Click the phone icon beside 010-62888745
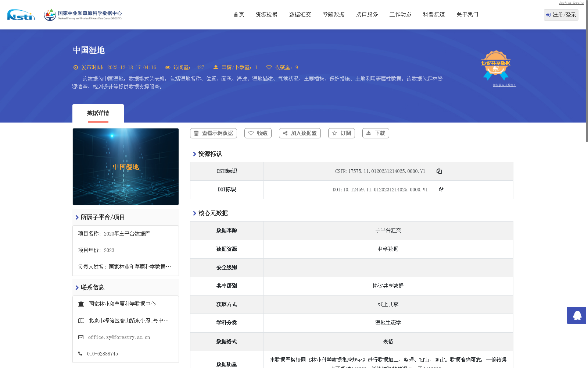The width and height of the screenshot is (588, 368). click(80, 353)
